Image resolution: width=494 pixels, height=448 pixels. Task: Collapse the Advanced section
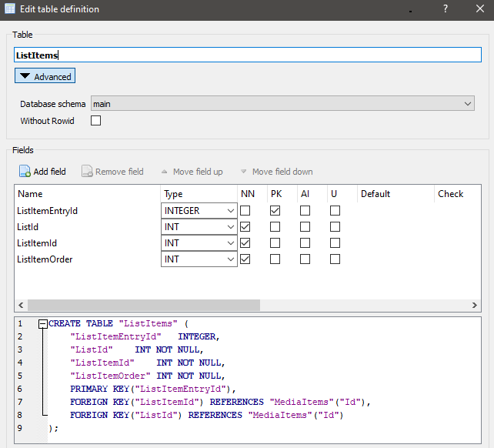coord(45,76)
